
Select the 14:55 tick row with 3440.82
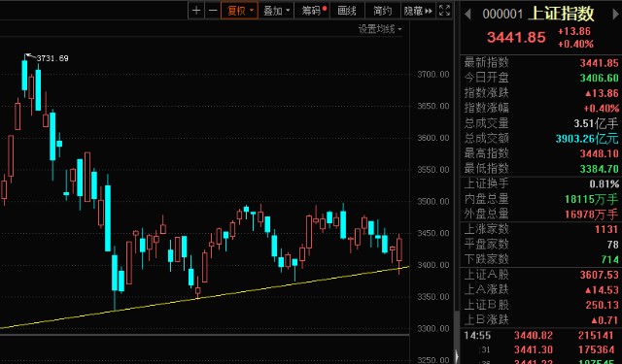pyautogui.click(x=541, y=336)
